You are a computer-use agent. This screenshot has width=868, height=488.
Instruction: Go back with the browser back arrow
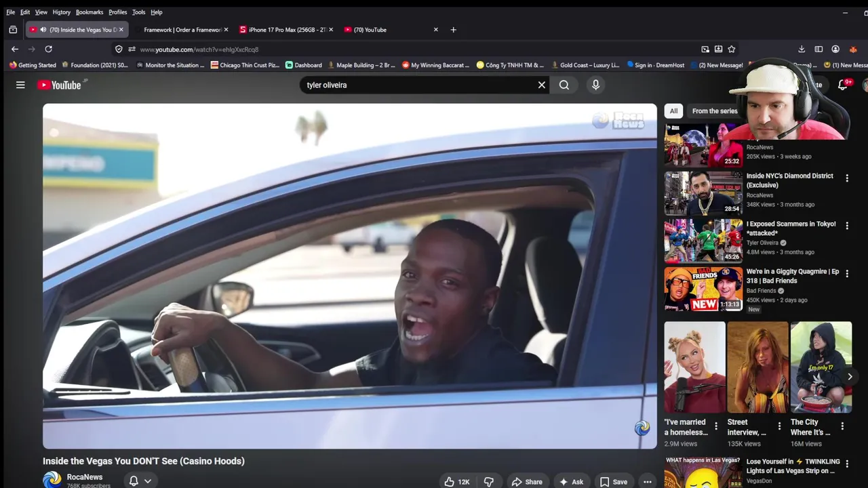tap(15, 49)
